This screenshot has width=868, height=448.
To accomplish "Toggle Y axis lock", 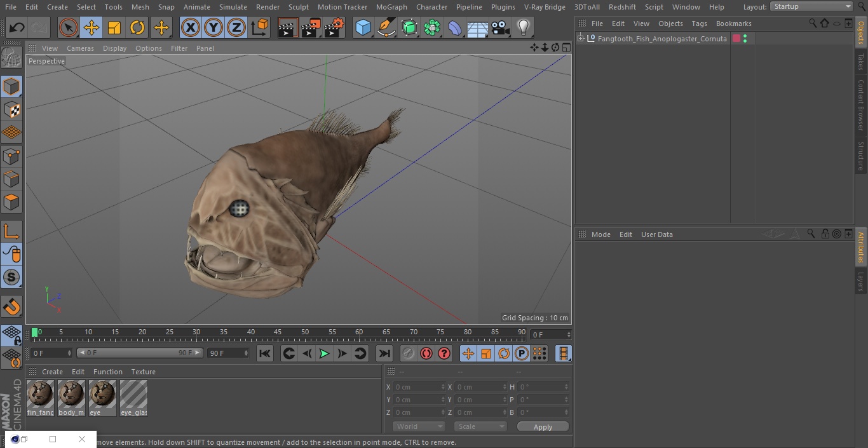I will pos(214,27).
